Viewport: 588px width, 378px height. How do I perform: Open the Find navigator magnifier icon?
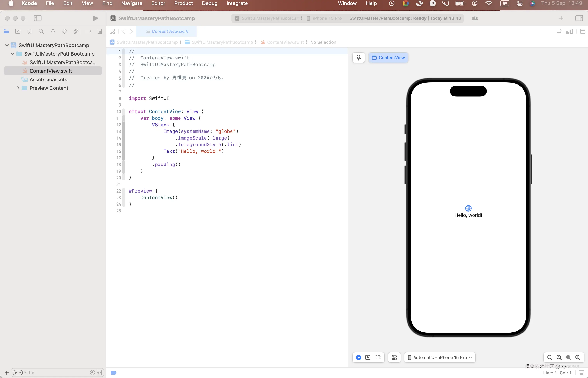[x=41, y=31]
